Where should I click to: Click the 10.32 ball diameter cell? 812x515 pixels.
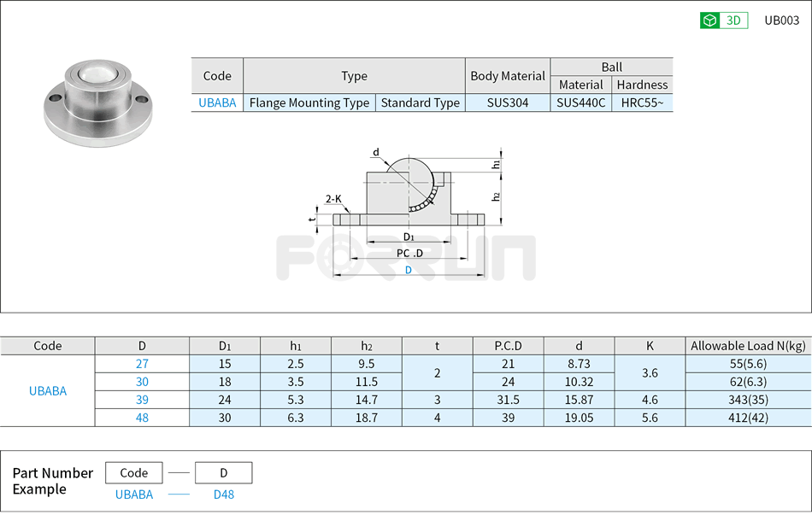[579, 382]
